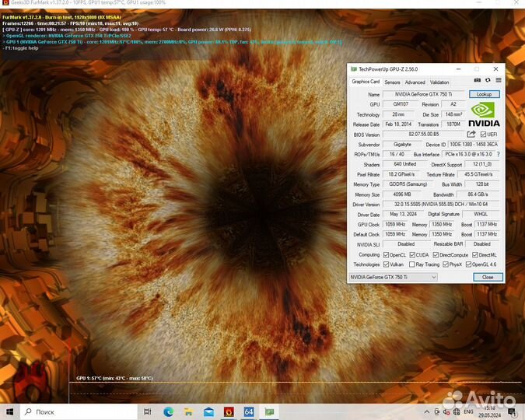Click the Lookup button
This screenshot has height=420, width=525.
click(x=484, y=94)
